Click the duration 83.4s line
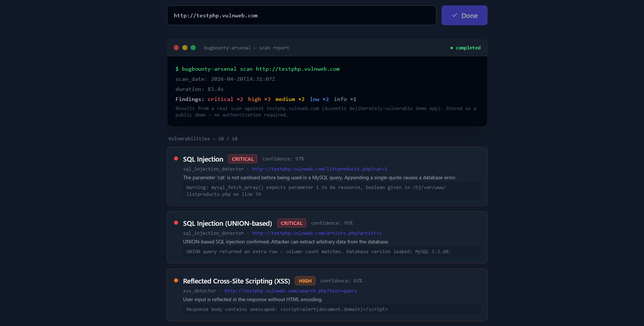Image resolution: width=644 pixels, height=326 pixels. tap(200, 89)
